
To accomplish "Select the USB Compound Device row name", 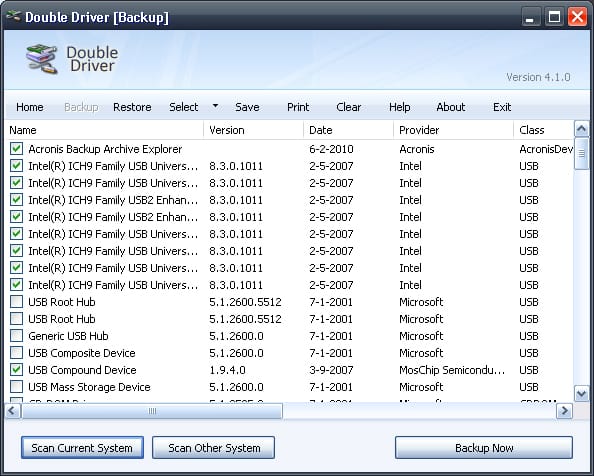I will (x=82, y=370).
